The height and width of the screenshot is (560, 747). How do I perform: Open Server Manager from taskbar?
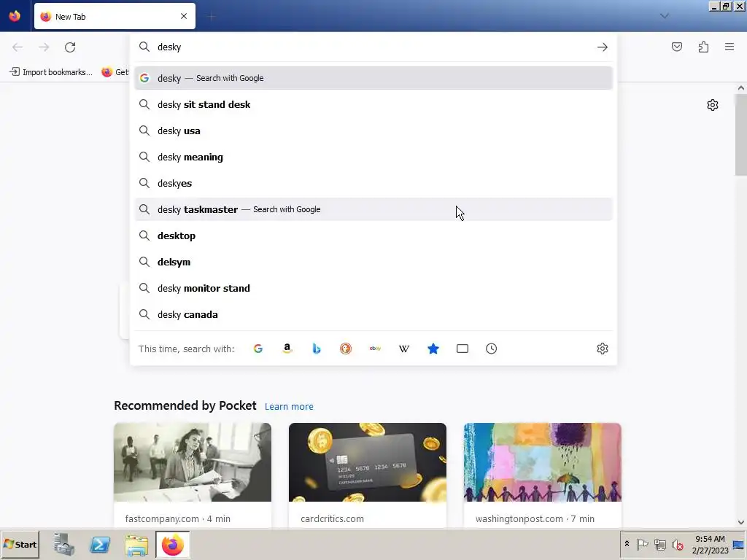[x=64, y=544]
